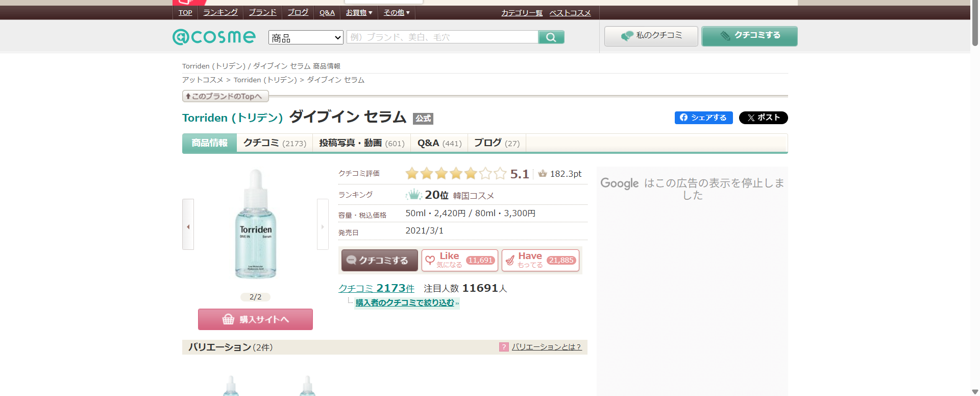Viewport: 980px width, 396px height.
Task: Show previous product image arrow
Action: pyautogui.click(x=188, y=224)
